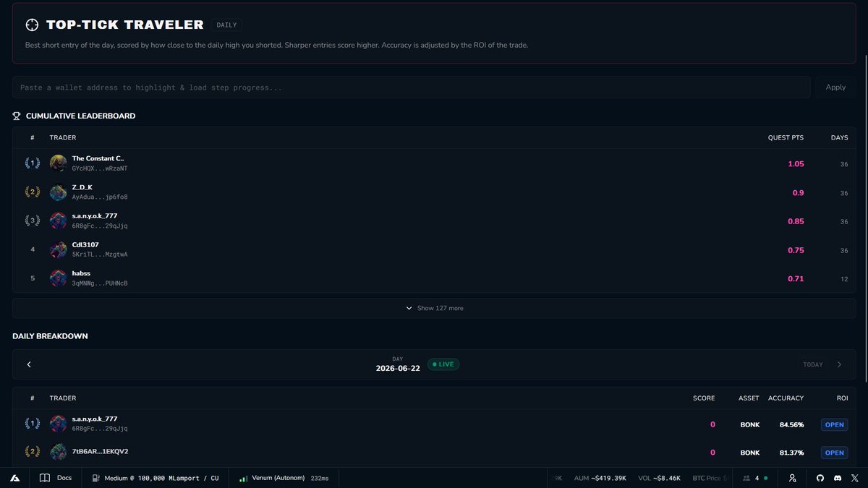Viewport: 868px width, 488px height.
Task: Click the Apply button
Action: point(835,87)
